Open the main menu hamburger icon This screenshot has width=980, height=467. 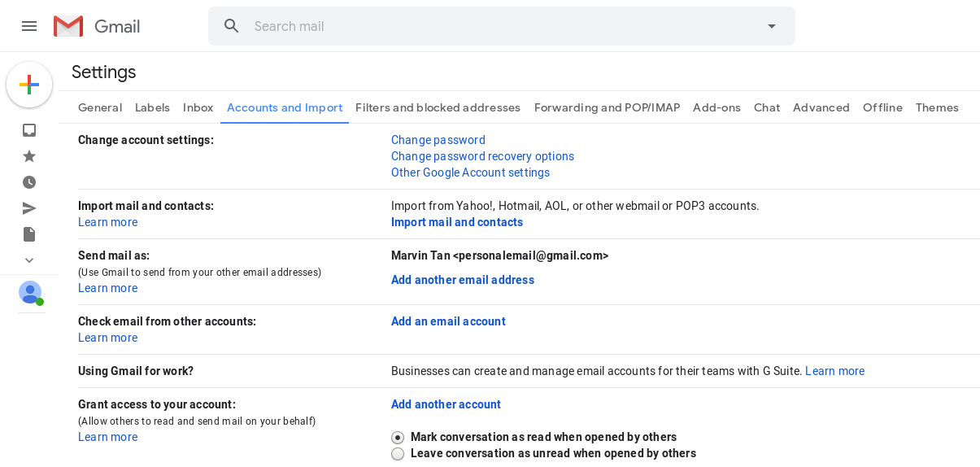coord(29,26)
